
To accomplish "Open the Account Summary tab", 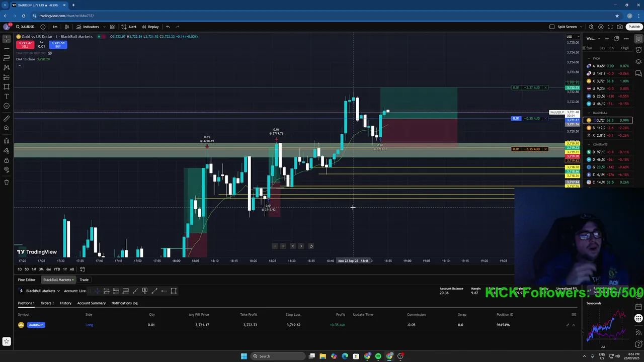I will (91, 303).
